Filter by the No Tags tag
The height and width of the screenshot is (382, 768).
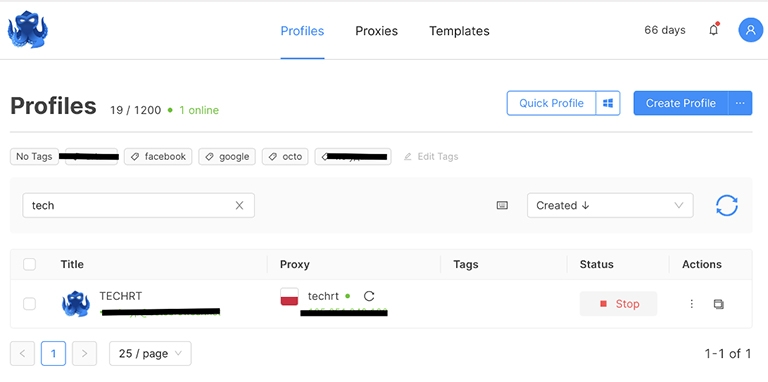pyautogui.click(x=34, y=157)
